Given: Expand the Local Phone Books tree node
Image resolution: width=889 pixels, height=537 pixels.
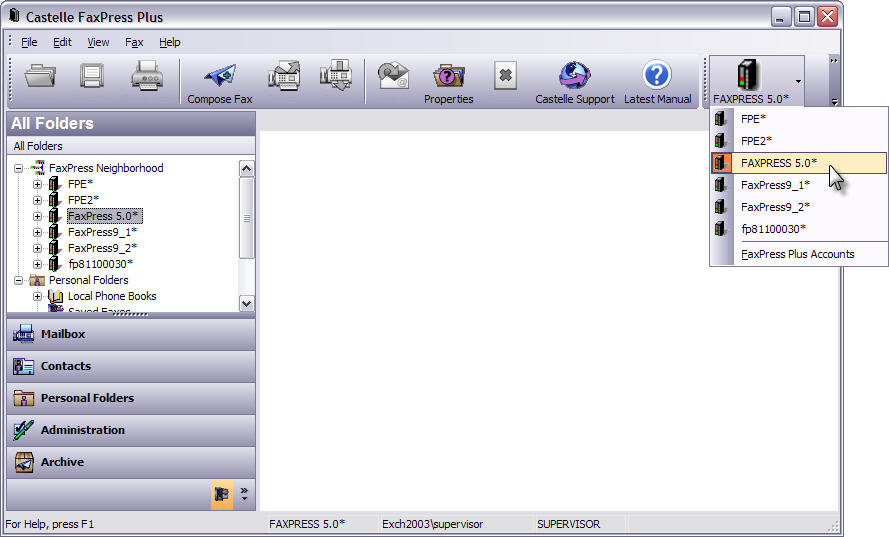Looking at the screenshot, I should coord(37,296).
